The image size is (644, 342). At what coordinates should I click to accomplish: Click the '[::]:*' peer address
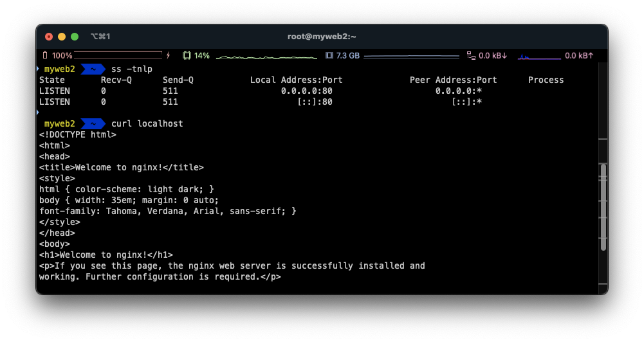466,102
